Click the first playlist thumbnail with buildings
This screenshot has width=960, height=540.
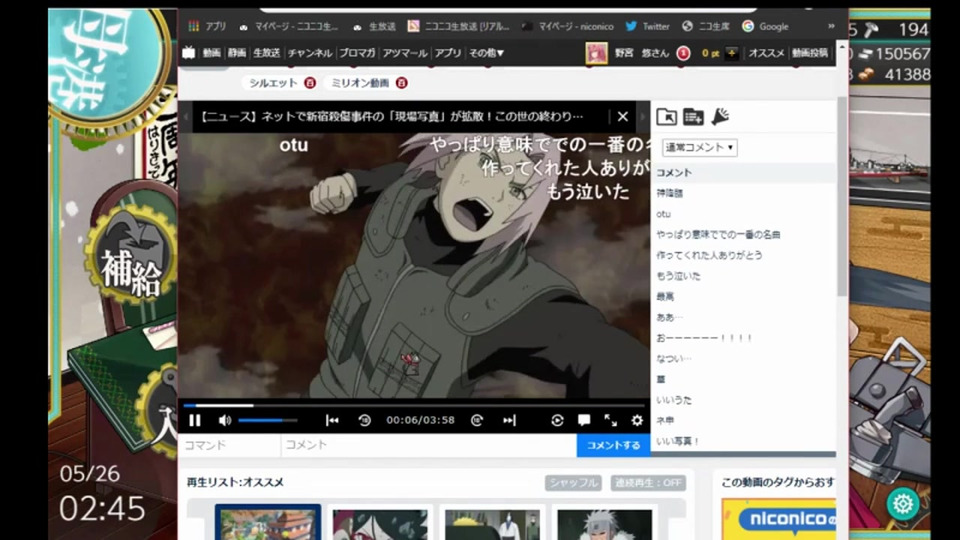tap(268, 523)
